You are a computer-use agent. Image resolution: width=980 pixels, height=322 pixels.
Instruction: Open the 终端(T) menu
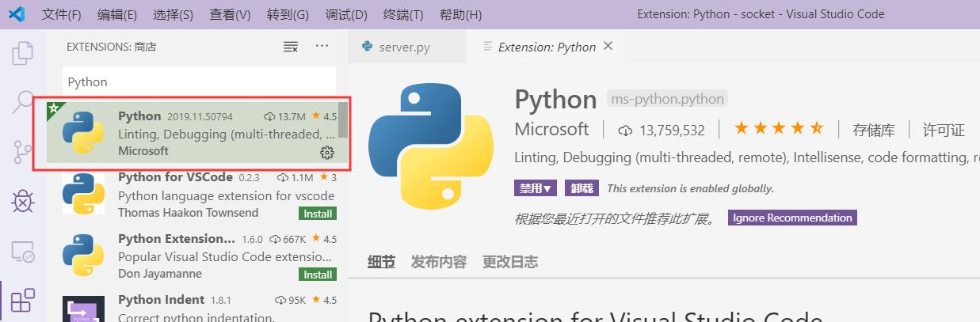coord(403,14)
